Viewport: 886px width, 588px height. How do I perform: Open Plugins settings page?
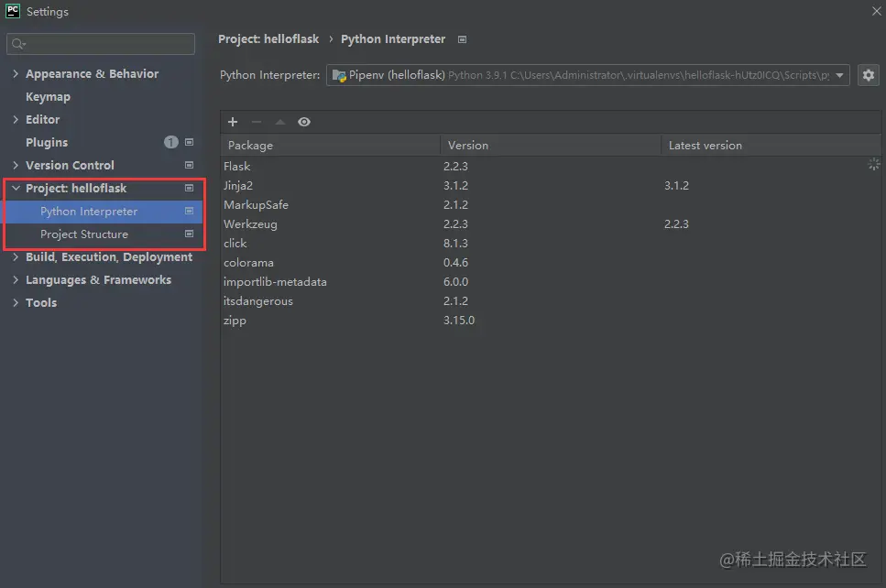click(47, 142)
